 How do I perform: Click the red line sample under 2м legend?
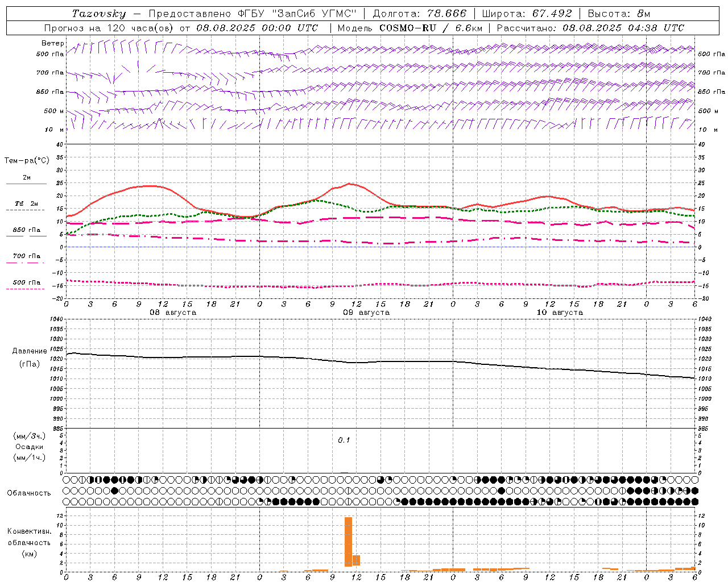(x=26, y=184)
